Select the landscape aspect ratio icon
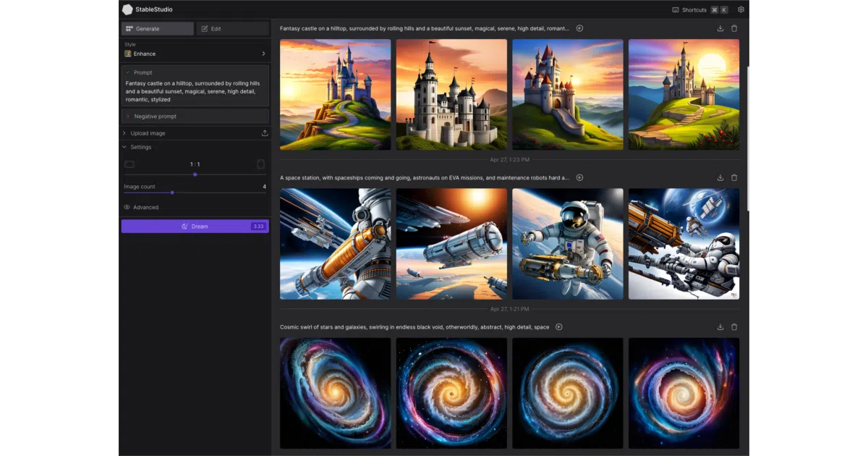Viewport: 868px width, 456px height. click(x=129, y=164)
